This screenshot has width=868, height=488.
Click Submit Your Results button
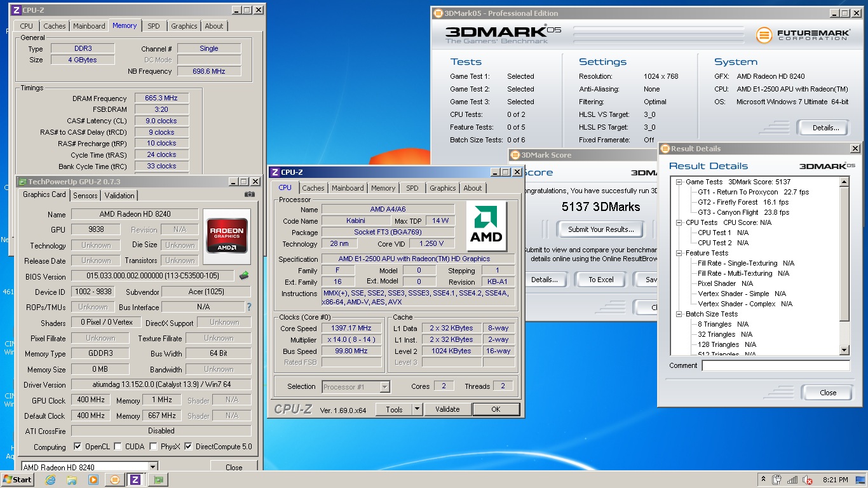point(601,229)
